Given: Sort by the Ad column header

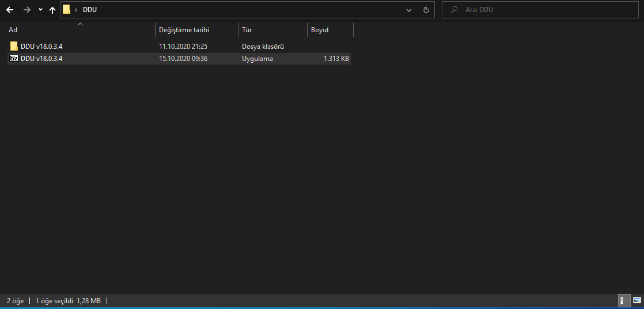Looking at the screenshot, I should pyautogui.click(x=13, y=30).
